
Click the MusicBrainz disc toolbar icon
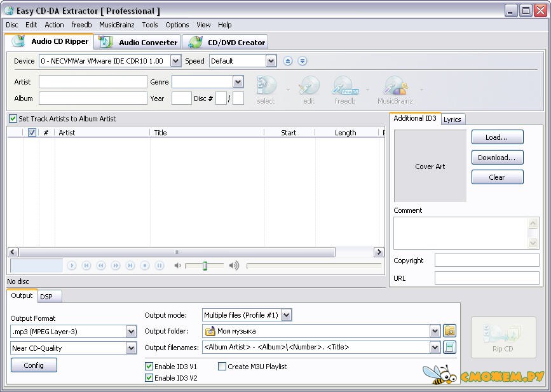(x=395, y=90)
